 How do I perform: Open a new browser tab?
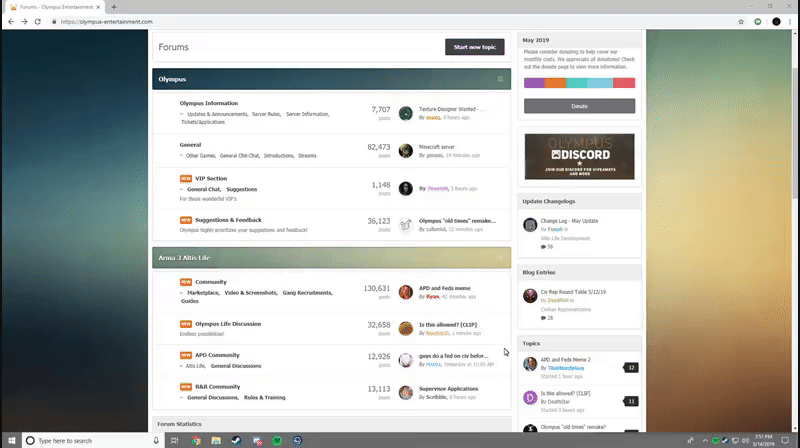point(114,7)
